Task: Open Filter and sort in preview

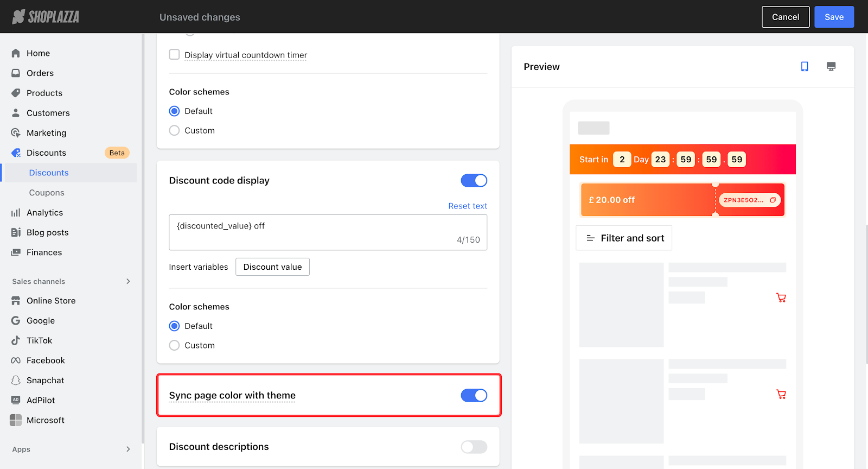Action: coord(624,238)
